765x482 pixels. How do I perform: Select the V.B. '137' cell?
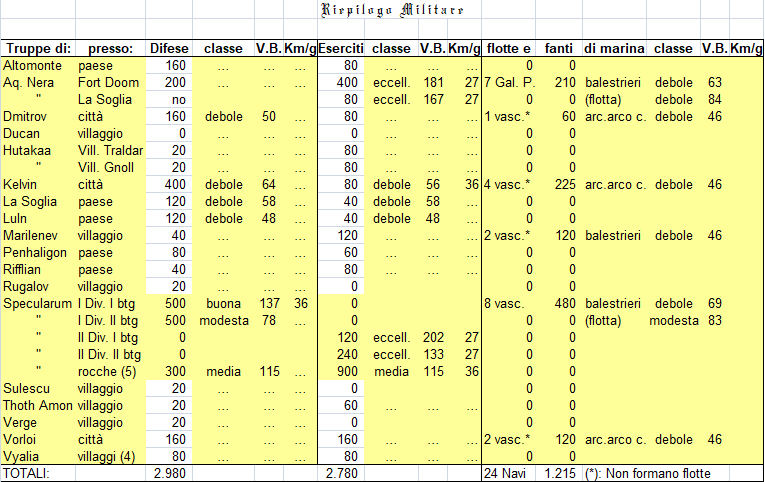pos(269,303)
